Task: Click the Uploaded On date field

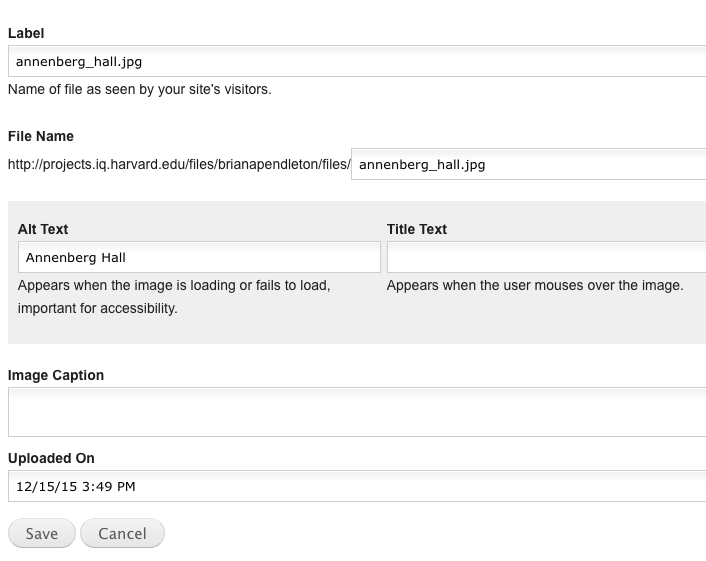Action: tap(357, 486)
